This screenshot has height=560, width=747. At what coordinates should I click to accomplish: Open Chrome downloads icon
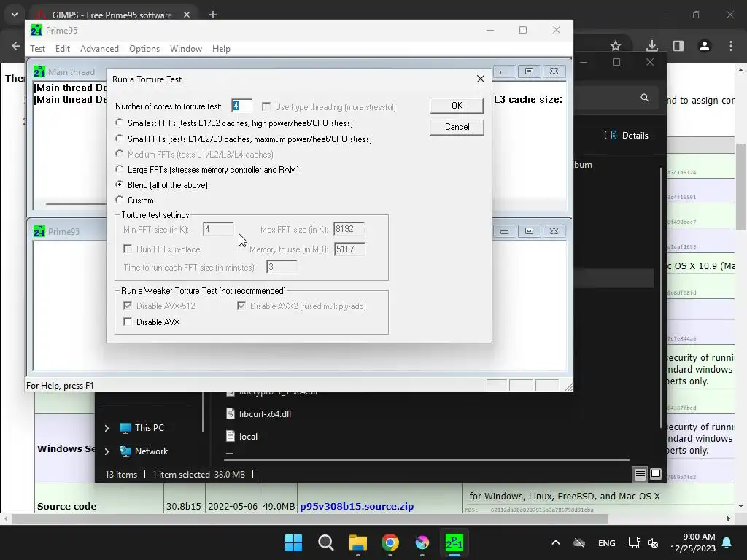click(652, 46)
